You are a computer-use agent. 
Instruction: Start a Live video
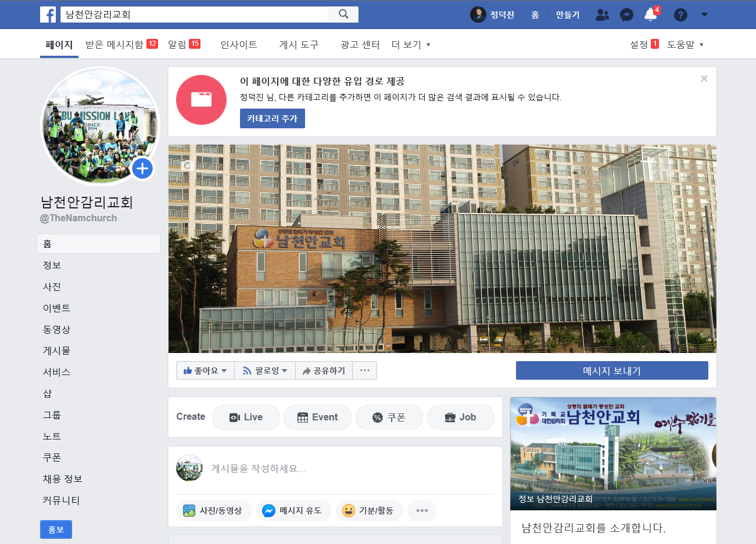(x=246, y=417)
